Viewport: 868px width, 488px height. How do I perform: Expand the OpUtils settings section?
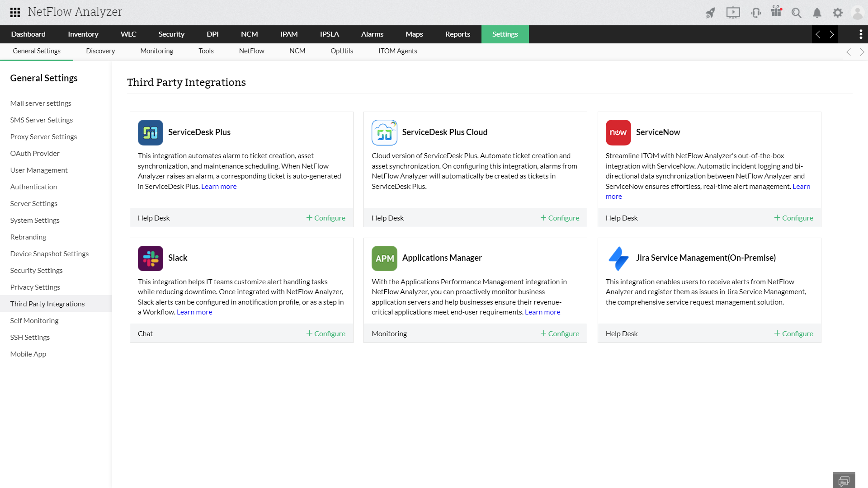click(x=342, y=51)
